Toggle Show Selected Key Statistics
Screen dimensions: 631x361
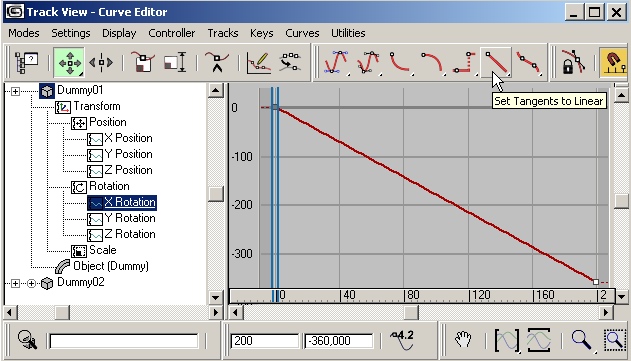(x=402, y=340)
